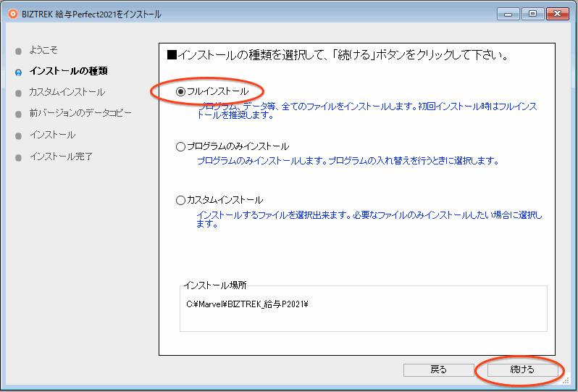Click the BIZTREK app icon in title bar
The height and width of the screenshot is (392, 578).
click(x=12, y=14)
